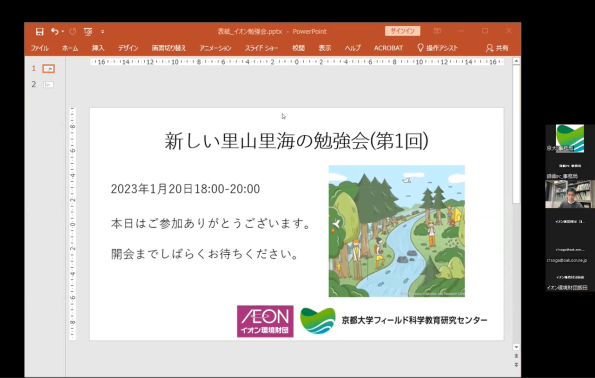Select the forest river illustration image
Viewport: 595px width, 378px height.
[x=397, y=231]
